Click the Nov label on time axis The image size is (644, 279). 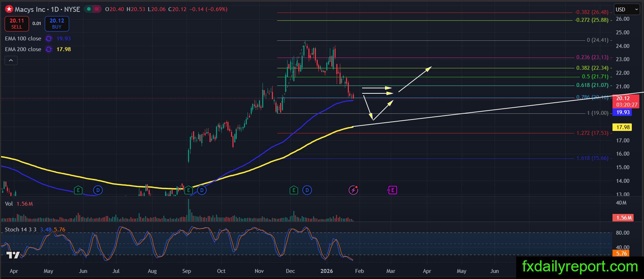(x=259, y=271)
